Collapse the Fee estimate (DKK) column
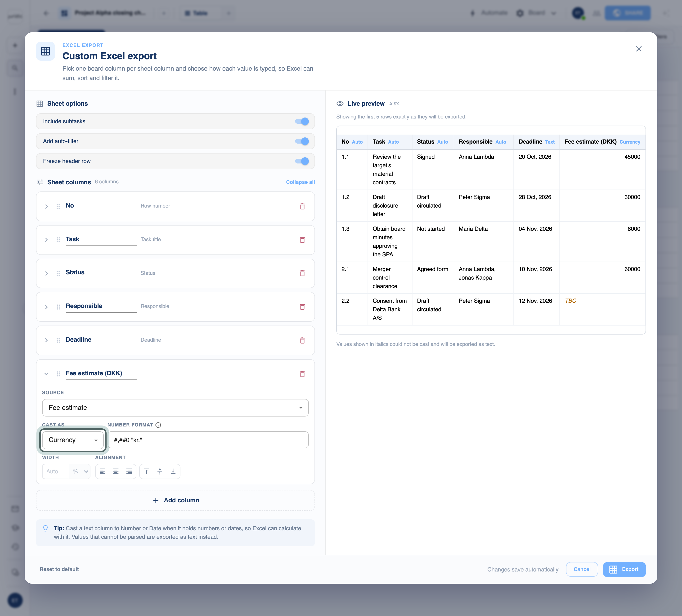This screenshot has width=682, height=616. (46, 374)
